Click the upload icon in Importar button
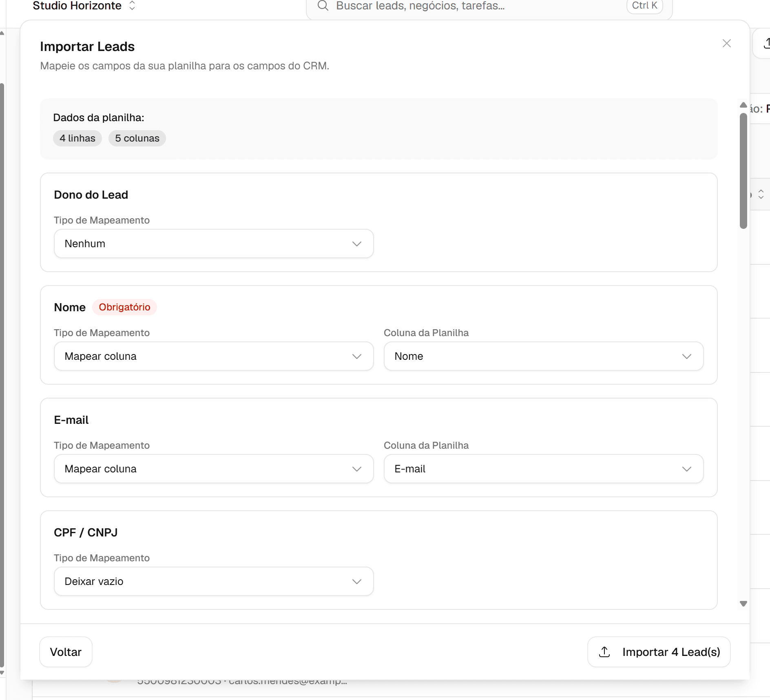The height and width of the screenshot is (700, 770). (x=604, y=652)
